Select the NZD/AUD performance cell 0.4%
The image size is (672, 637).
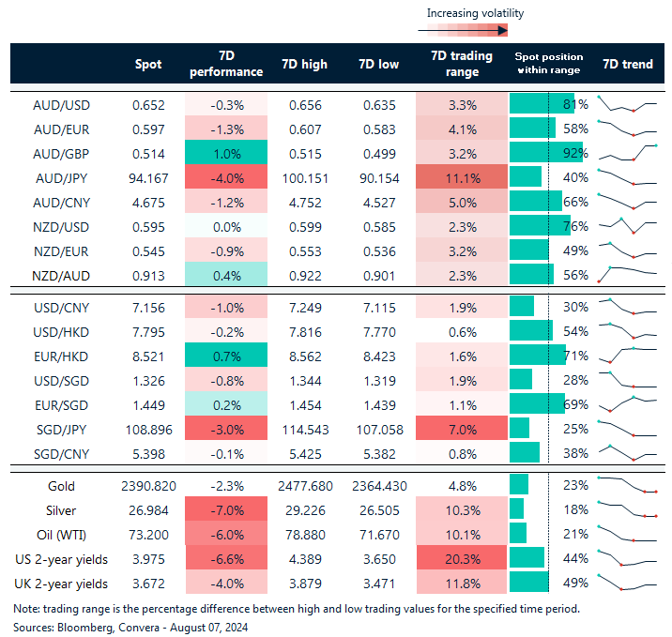[x=226, y=274]
